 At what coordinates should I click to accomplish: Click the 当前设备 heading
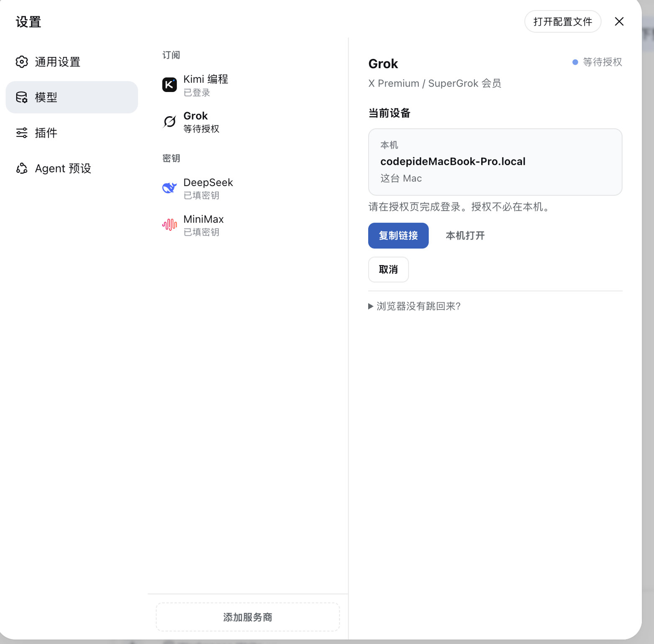pos(389,113)
